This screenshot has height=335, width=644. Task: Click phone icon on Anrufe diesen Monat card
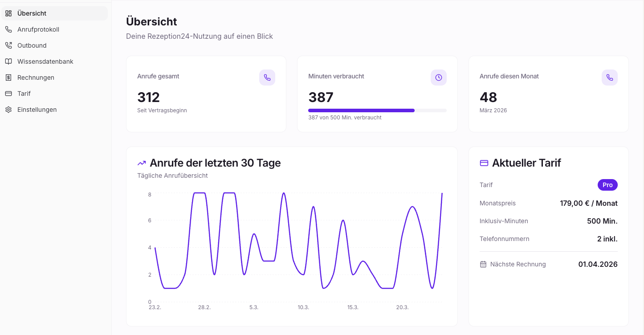tap(610, 78)
